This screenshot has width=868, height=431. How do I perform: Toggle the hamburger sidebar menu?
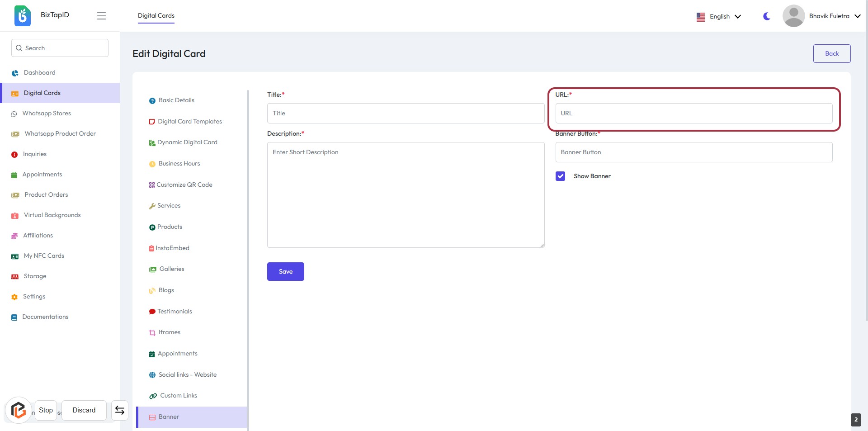click(101, 16)
